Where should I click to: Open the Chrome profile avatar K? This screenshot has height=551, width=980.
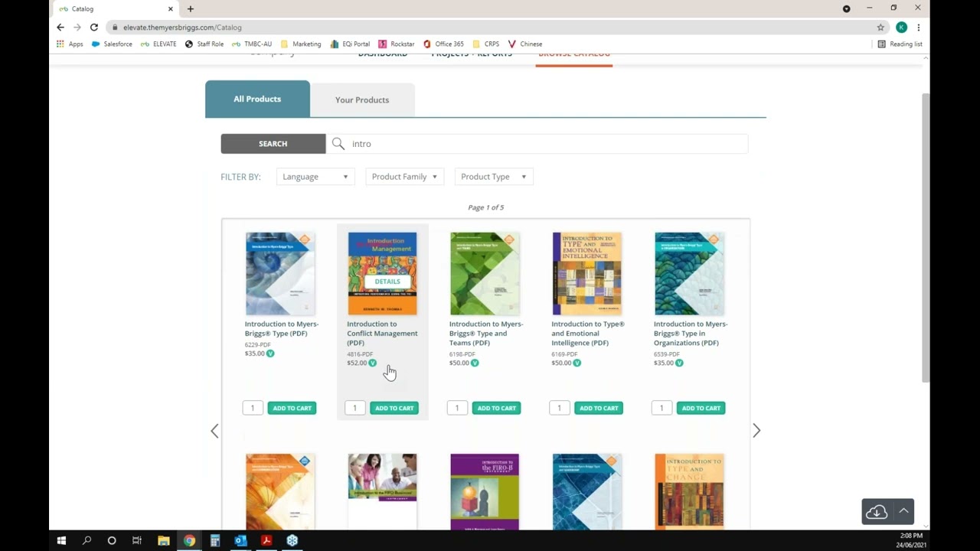pyautogui.click(x=901, y=27)
